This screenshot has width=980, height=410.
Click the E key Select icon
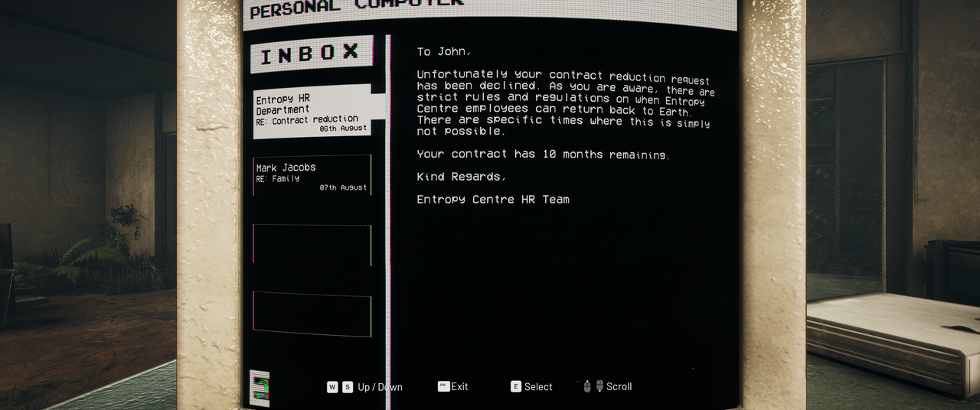click(x=516, y=386)
